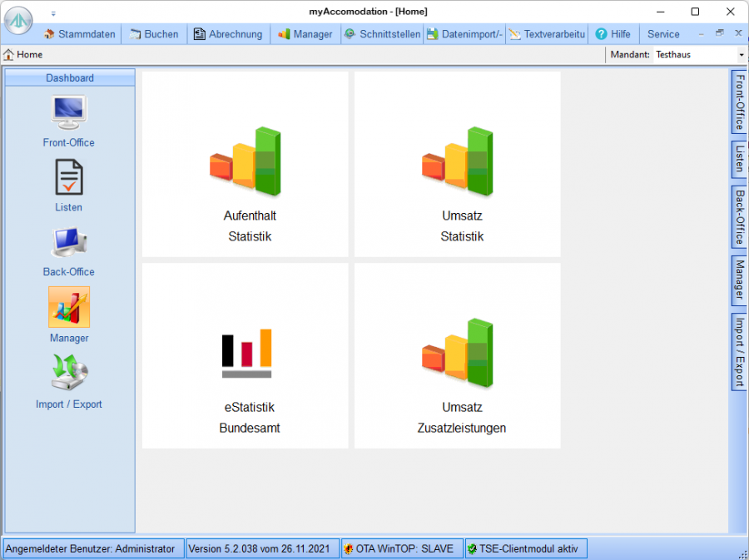Image resolution: width=749 pixels, height=560 pixels.
Task: Select the Manager chart icon in sidebar
Action: 69,307
